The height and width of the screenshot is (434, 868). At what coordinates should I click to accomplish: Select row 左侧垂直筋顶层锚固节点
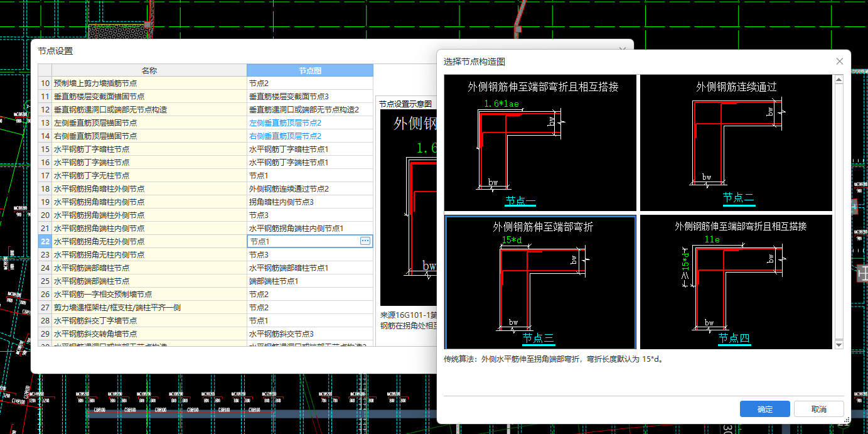click(x=149, y=122)
